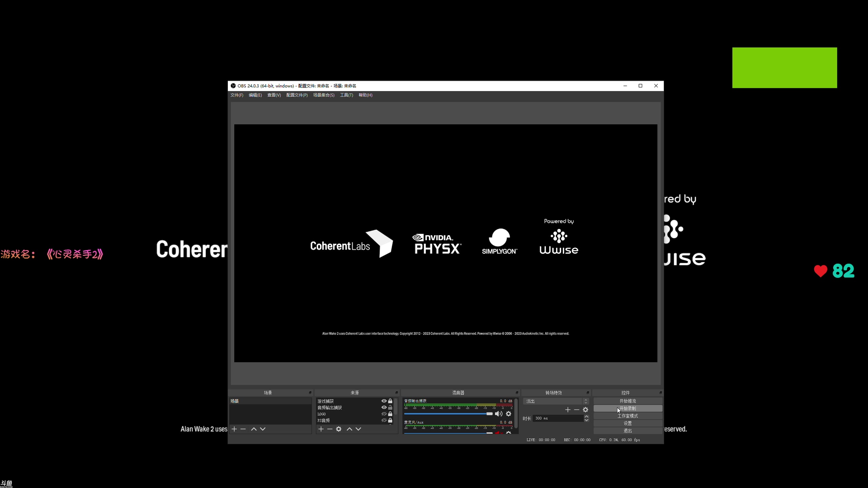This screenshot has width=868, height=488.
Task: Remove transition with the minus icon
Action: pyautogui.click(x=577, y=410)
